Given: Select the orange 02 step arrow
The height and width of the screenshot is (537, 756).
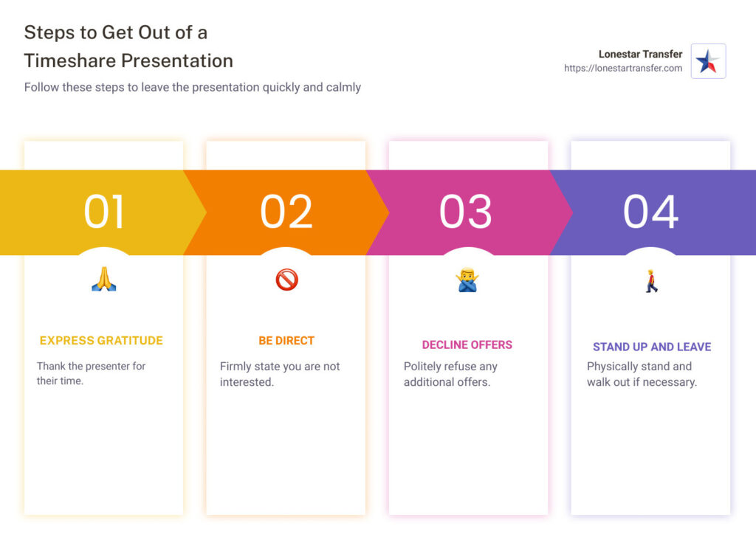Looking at the screenshot, I should pos(286,212).
